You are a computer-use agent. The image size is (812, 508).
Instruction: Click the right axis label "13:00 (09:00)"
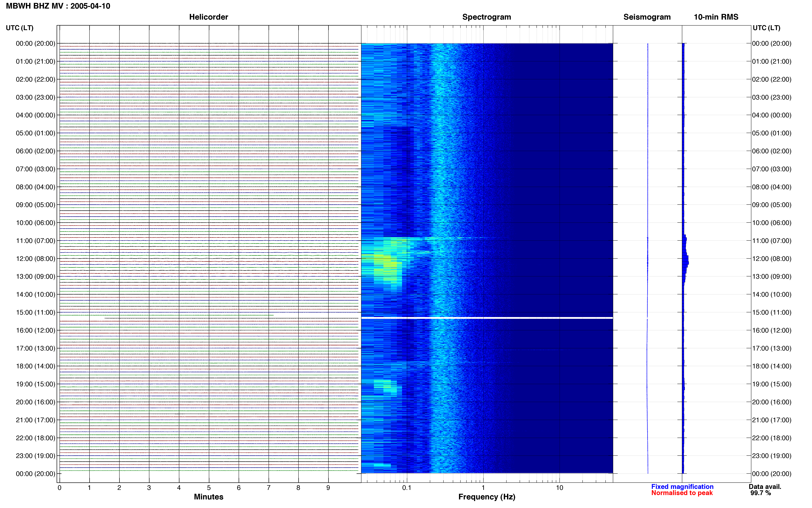coord(772,277)
